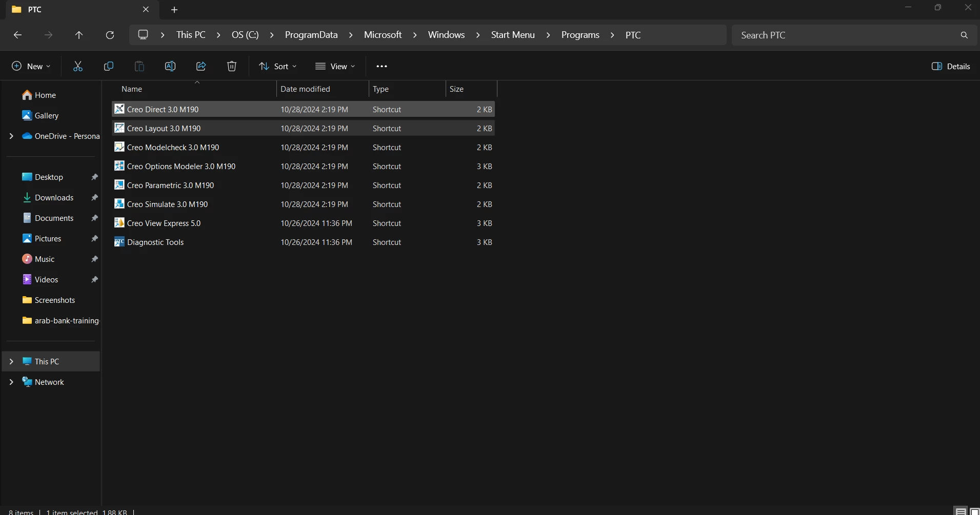
Task: Navigate to OS (C:) in the breadcrumb
Action: pos(245,35)
